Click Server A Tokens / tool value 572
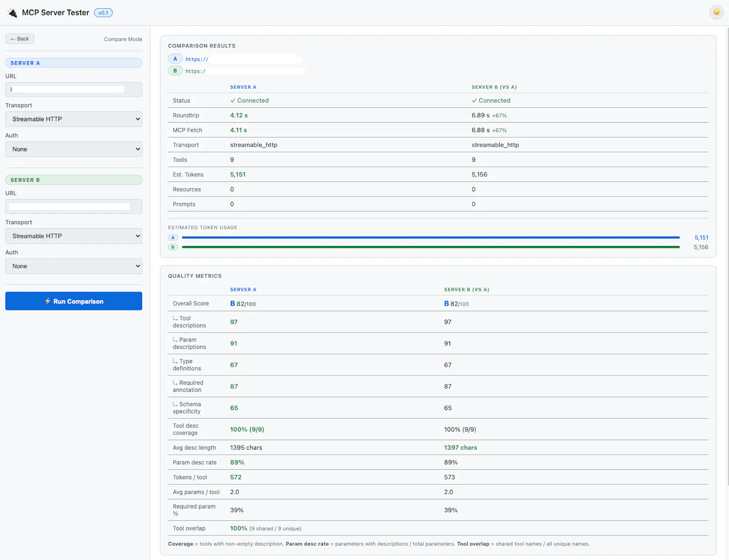This screenshot has width=729, height=560. (236, 477)
